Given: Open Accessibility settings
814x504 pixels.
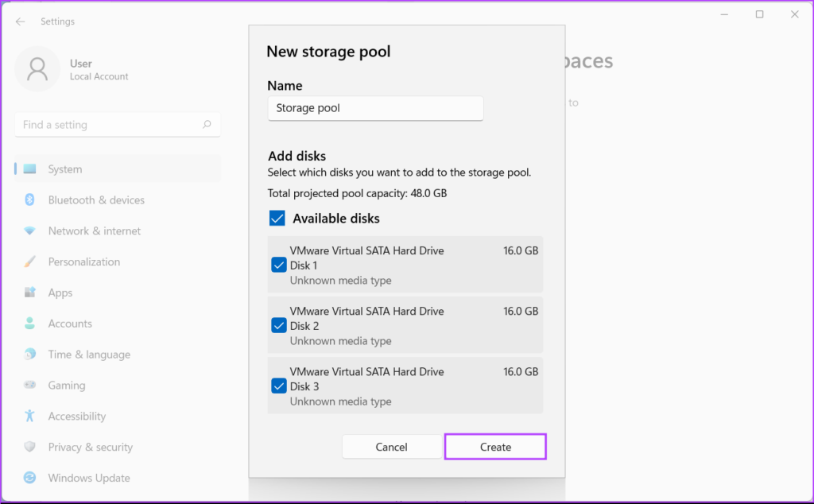Looking at the screenshot, I should (x=76, y=417).
